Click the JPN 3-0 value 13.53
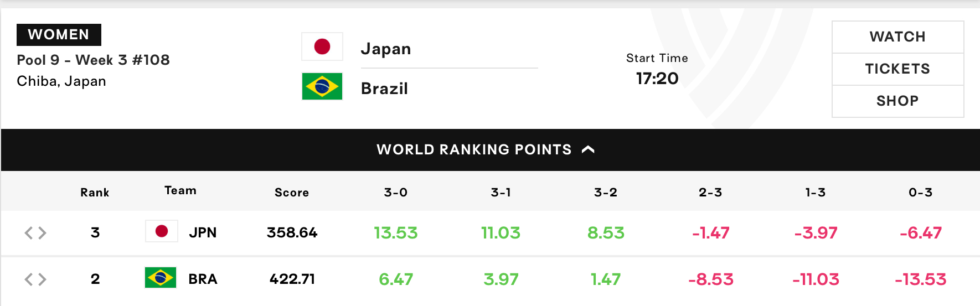980x306 pixels. 396,233
